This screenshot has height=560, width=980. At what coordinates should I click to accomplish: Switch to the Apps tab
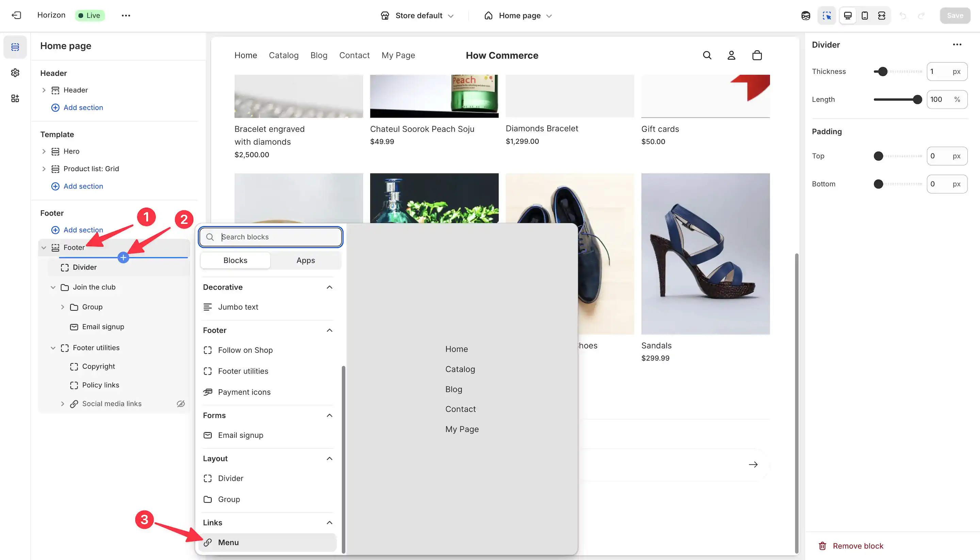pos(306,260)
